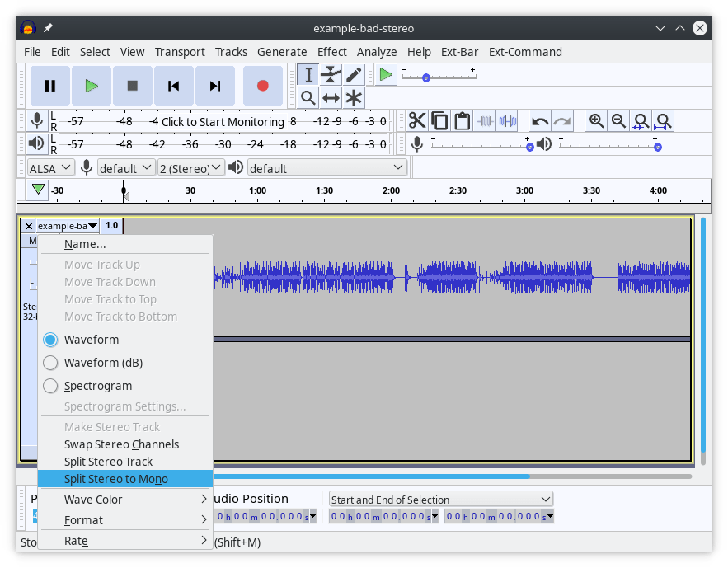Select the Waveform (dB) radio button
728x568 pixels.
click(x=50, y=363)
